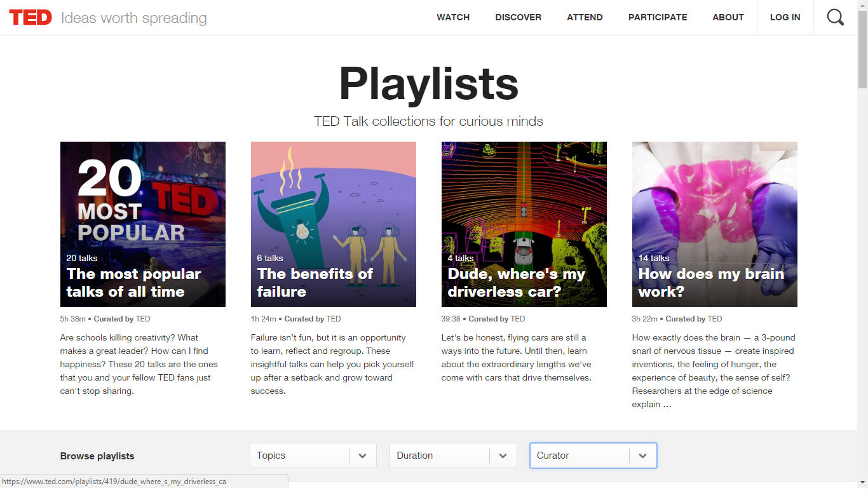Click the Topics dropdown chevron arrow
The width and height of the screenshot is (868, 493).
click(x=363, y=456)
